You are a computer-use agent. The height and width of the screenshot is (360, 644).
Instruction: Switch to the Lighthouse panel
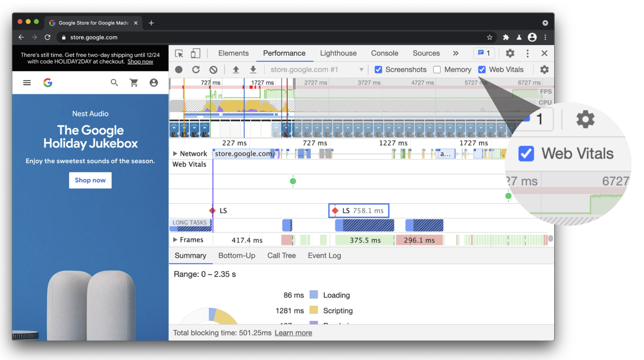(x=338, y=53)
